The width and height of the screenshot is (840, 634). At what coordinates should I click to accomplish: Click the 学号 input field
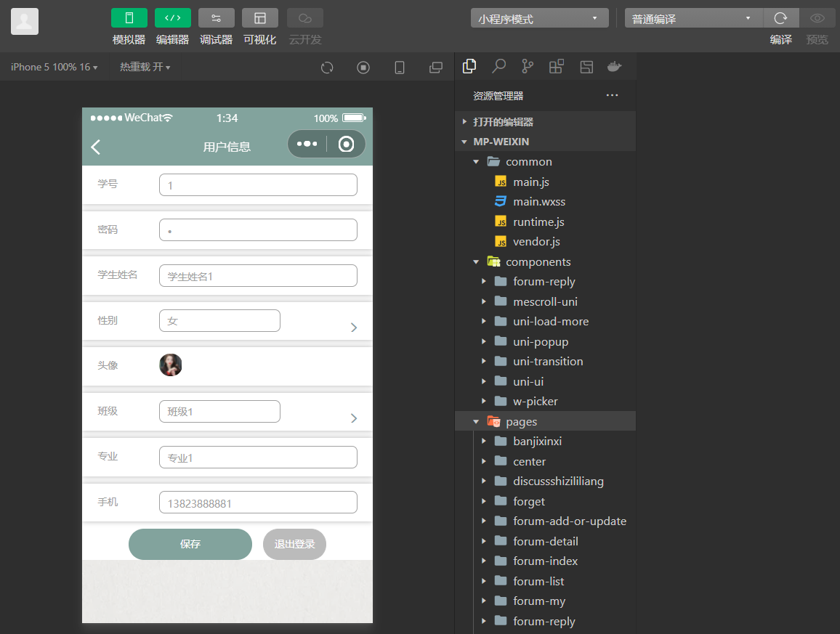pos(258,184)
